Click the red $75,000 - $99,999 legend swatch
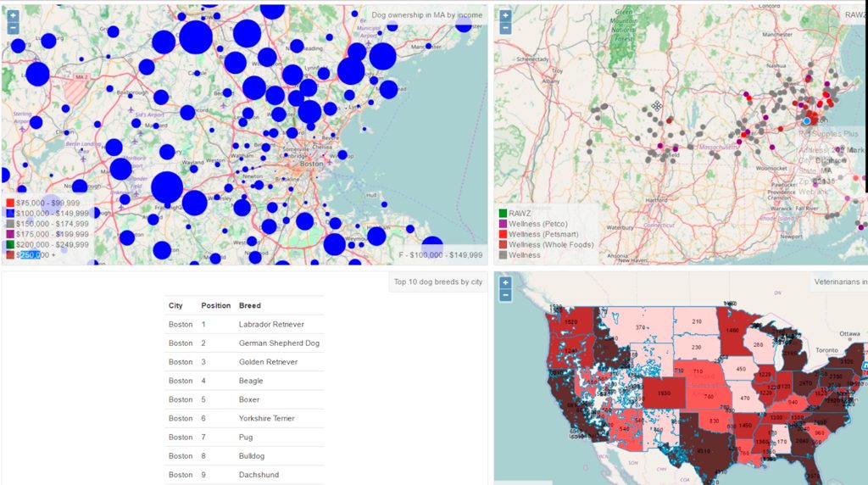868x485 pixels. pyautogui.click(x=10, y=203)
